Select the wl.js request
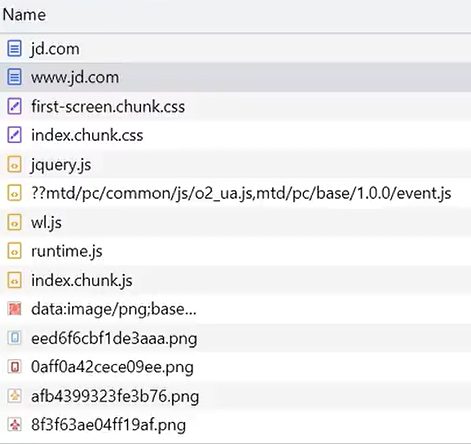 [x=235, y=222]
